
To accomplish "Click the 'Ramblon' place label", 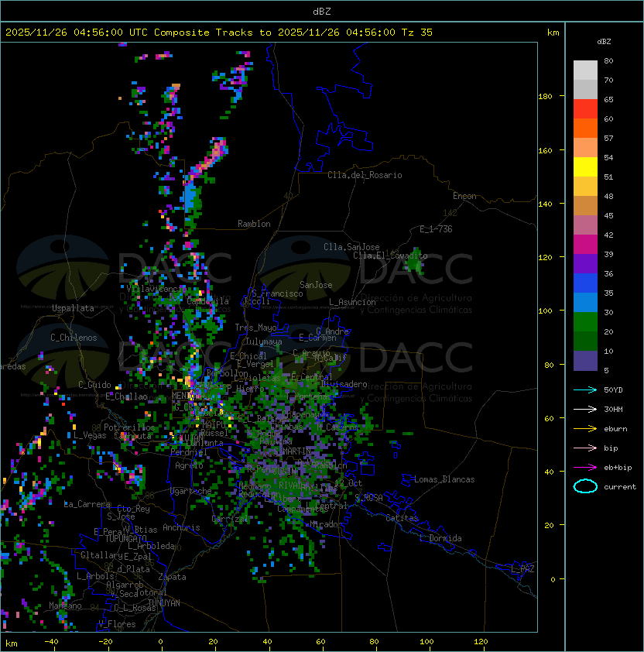I will (x=254, y=224).
